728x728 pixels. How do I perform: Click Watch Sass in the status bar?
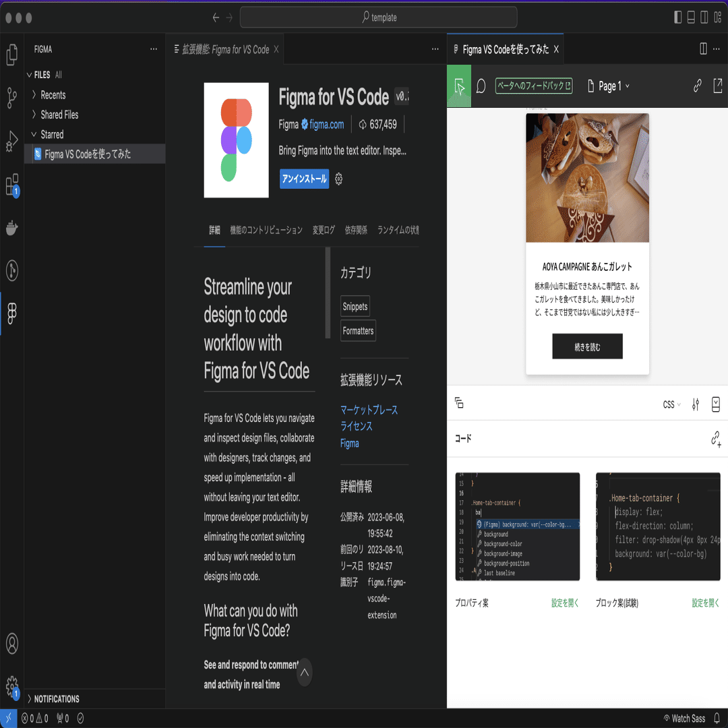pos(684,719)
